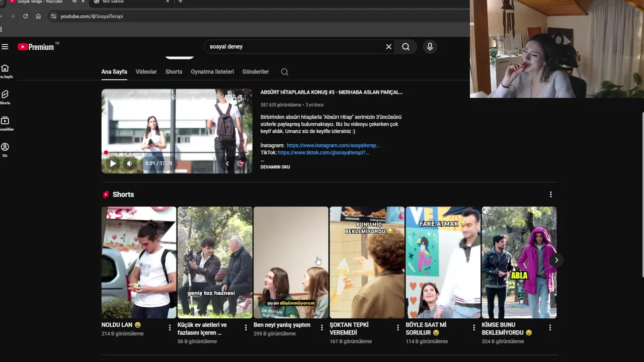Screen dimensions: 644x362
Task: Click the featured video preview frame
Action: 177,131
